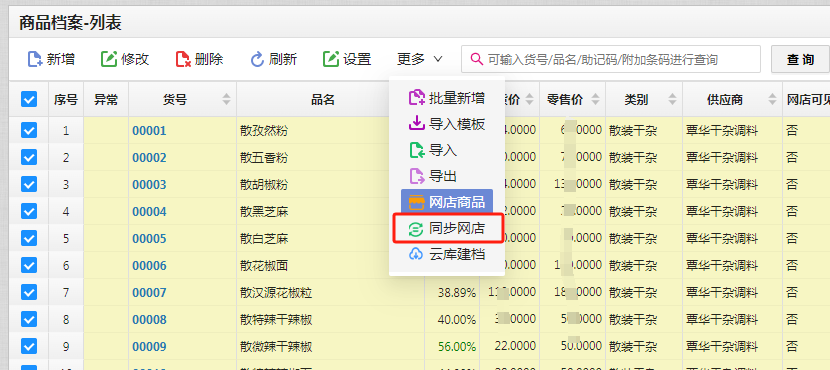Viewport: 830px width, 370px height.
Task: Uncheck the checkbox for row 散五香粉
Action: click(29, 157)
